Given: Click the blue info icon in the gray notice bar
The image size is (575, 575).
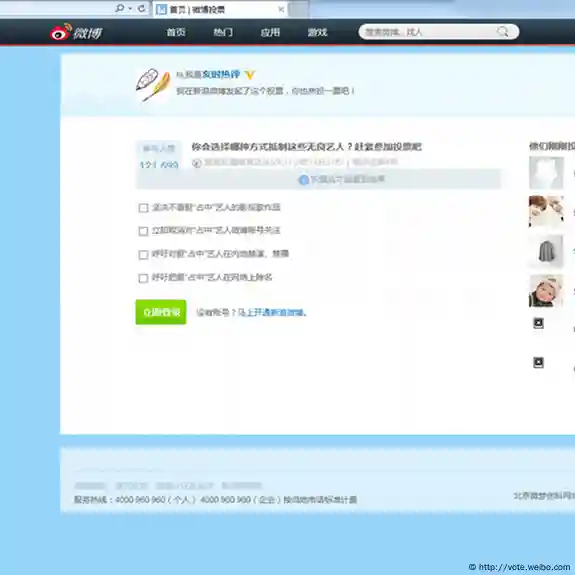Looking at the screenshot, I should click(x=304, y=180).
